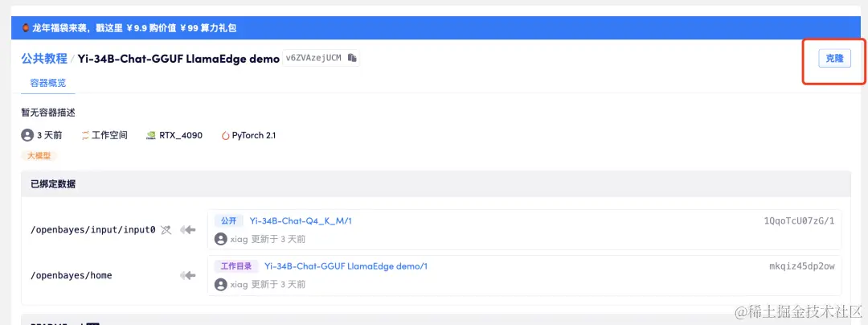Click the /openbayes/input/input0 path text
Image resolution: width=868 pixels, height=325 pixels.
[x=93, y=230]
